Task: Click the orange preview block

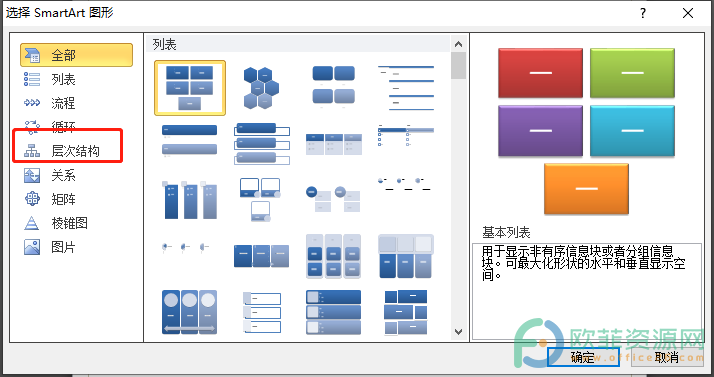Action: point(586,188)
